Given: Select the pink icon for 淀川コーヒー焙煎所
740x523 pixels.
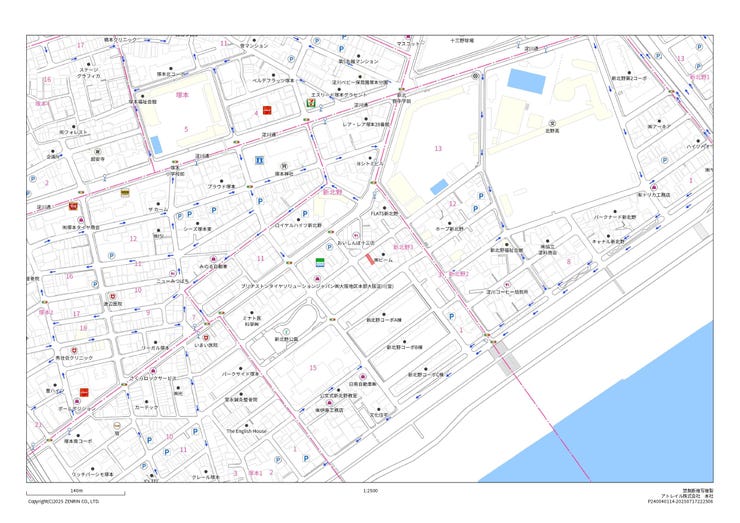Looking at the screenshot, I should pyautogui.click(x=507, y=285).
